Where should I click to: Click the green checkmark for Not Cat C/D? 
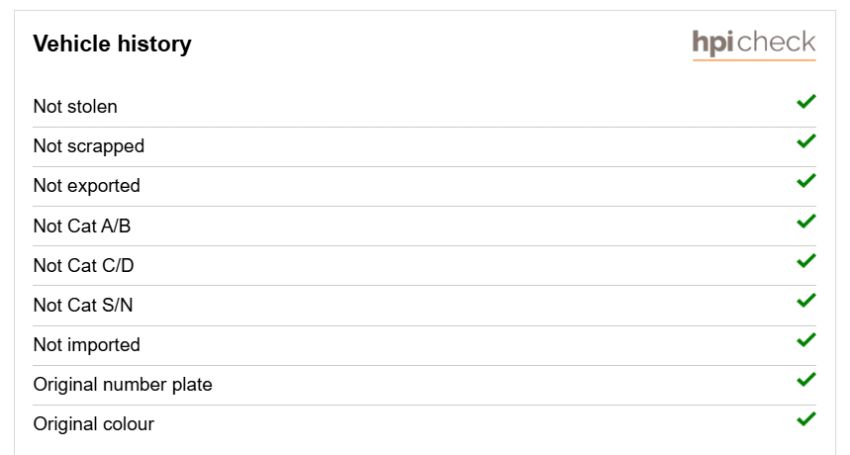(x=806, y=261)
